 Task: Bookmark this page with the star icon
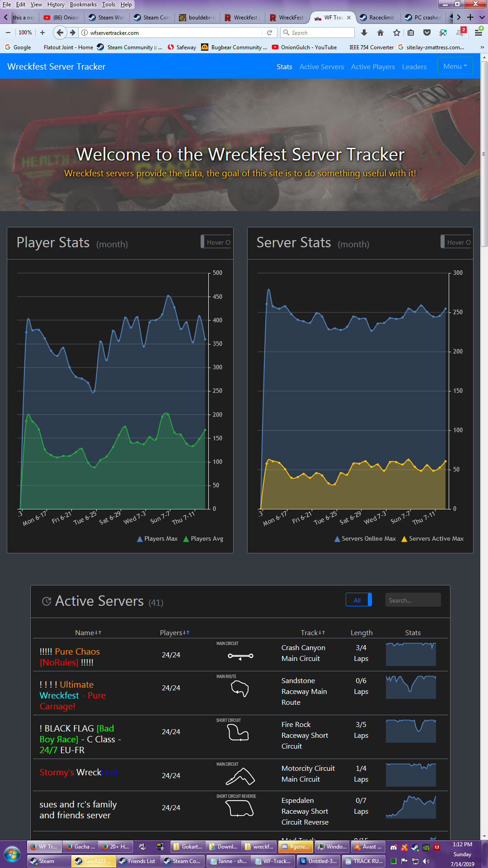pos(396,33)
